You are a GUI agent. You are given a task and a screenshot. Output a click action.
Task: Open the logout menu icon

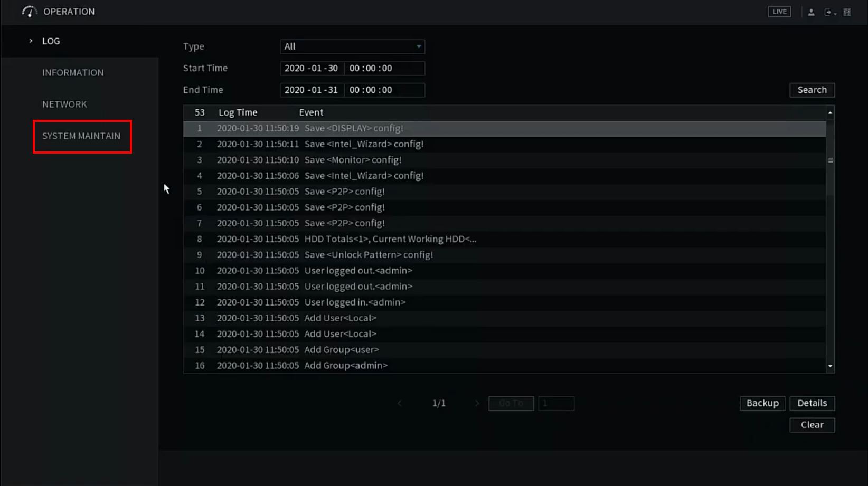829,12
